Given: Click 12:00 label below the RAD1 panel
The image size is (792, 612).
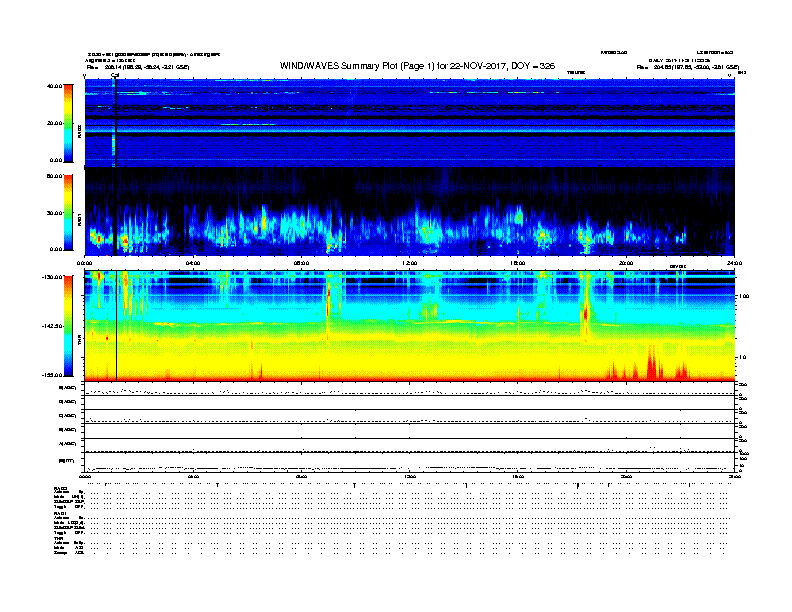Looking at the screenshot, I should (x=410, y=263).
